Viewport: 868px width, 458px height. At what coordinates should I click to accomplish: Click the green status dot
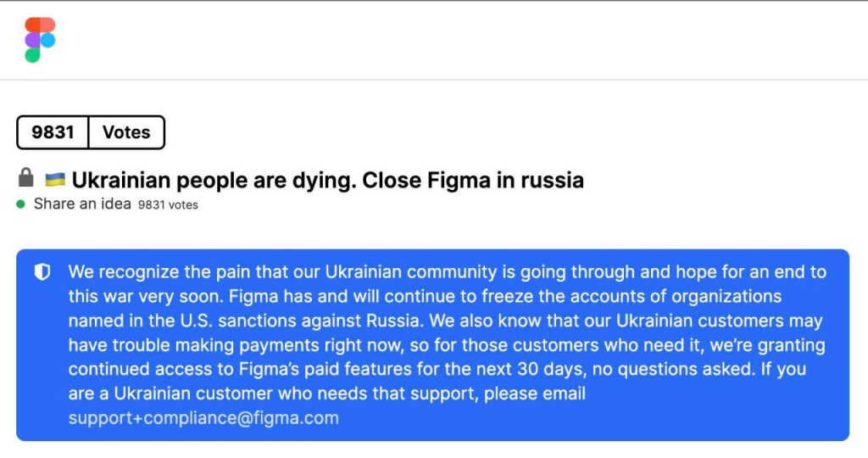(21, 204)
